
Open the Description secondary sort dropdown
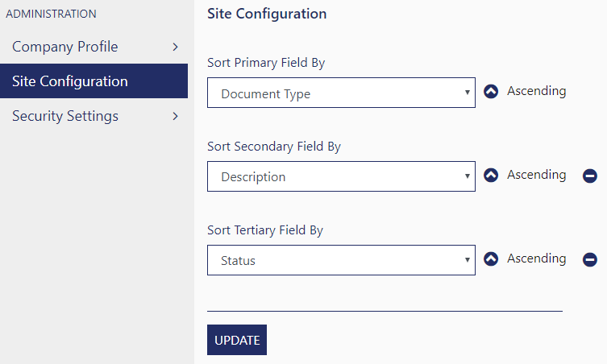click(x=341, y=176)
